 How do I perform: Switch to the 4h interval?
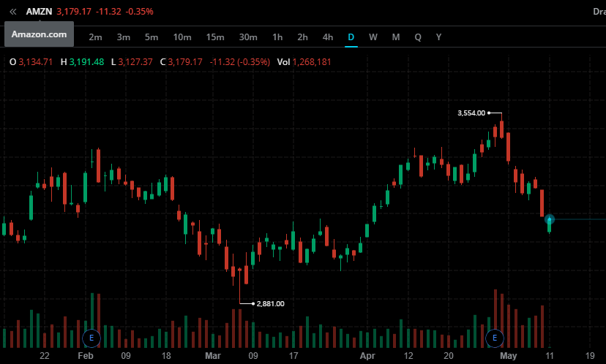click(328, 37)
